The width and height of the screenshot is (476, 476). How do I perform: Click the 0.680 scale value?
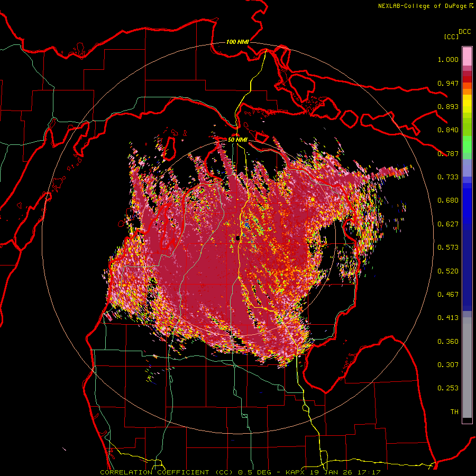[x=448, y=200]
